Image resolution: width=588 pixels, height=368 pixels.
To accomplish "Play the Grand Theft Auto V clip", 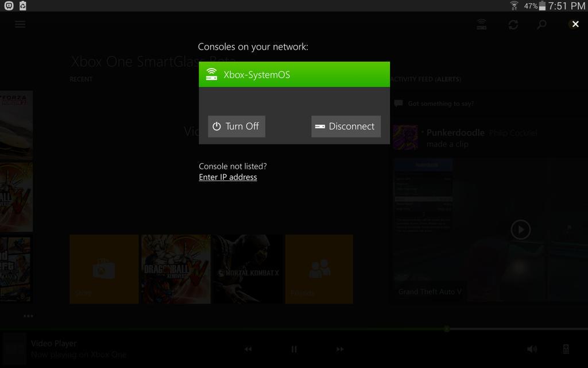I will (520, 229).
